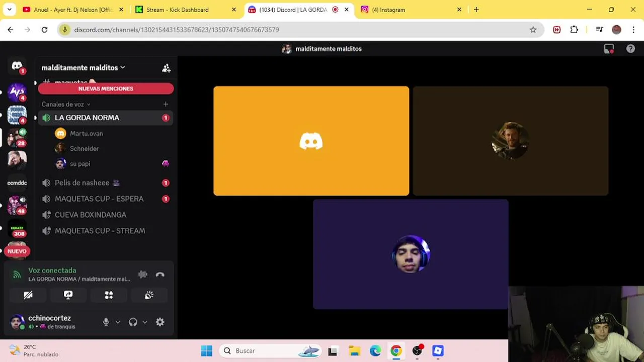Click the NUEVO unread servers pill
The image size is (644, 362).
[17, 251]
